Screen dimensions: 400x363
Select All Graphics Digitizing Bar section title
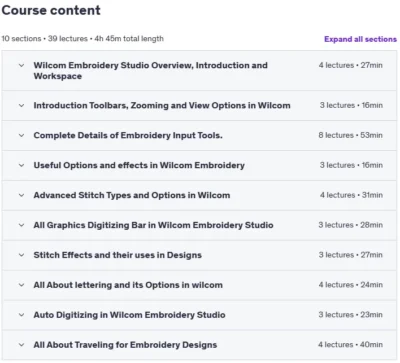point(153,225)
